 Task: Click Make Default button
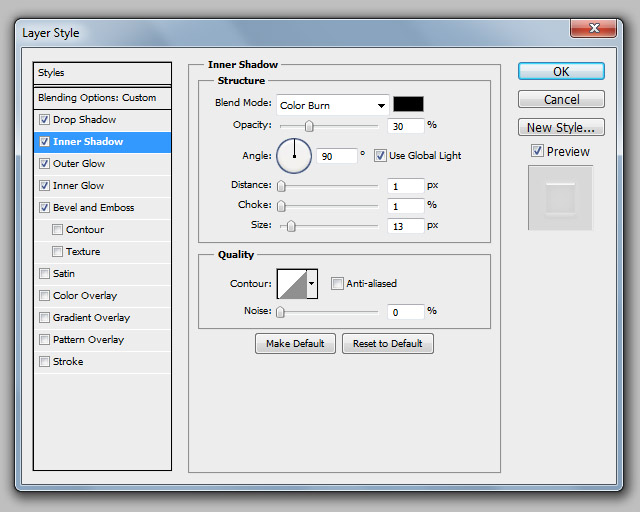(x=295, y=343)
